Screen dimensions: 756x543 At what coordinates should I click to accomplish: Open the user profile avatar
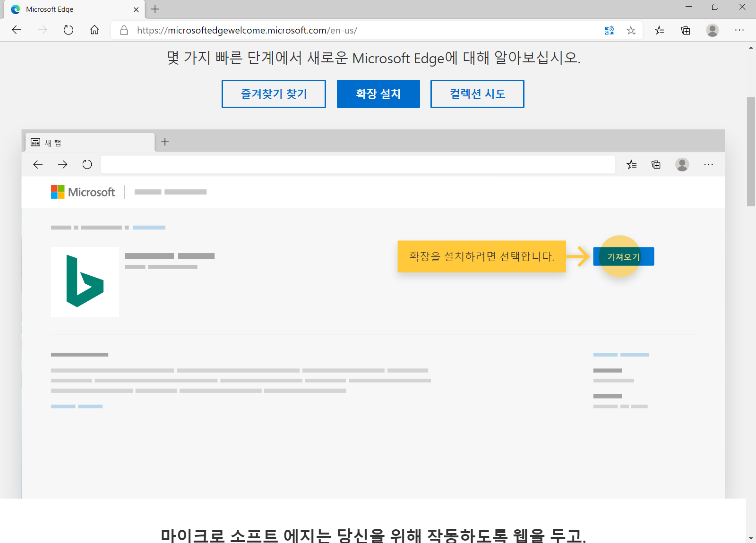click(x=713, y=30)
